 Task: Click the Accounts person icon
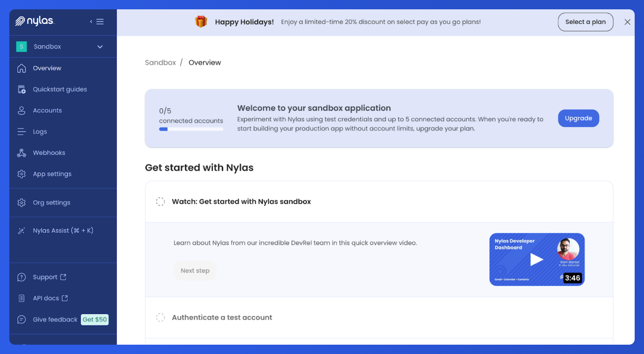(x=21, y=111)
